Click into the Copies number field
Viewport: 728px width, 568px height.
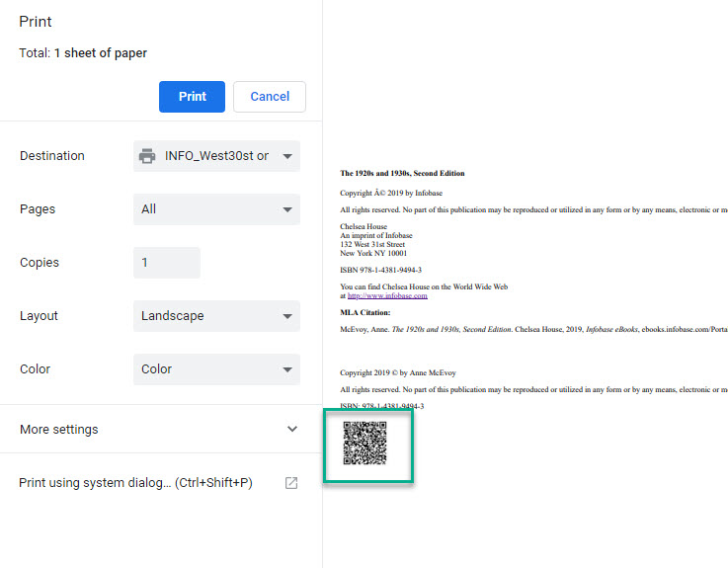tap(166, 263)
